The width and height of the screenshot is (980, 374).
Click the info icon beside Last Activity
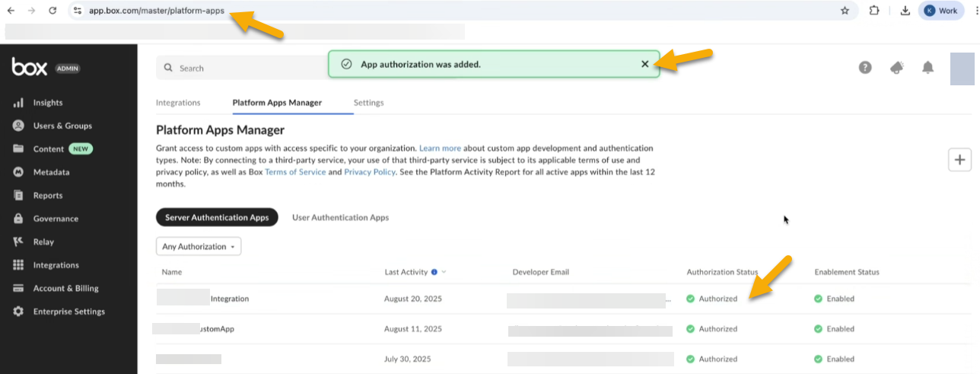[x=434, y=272]
